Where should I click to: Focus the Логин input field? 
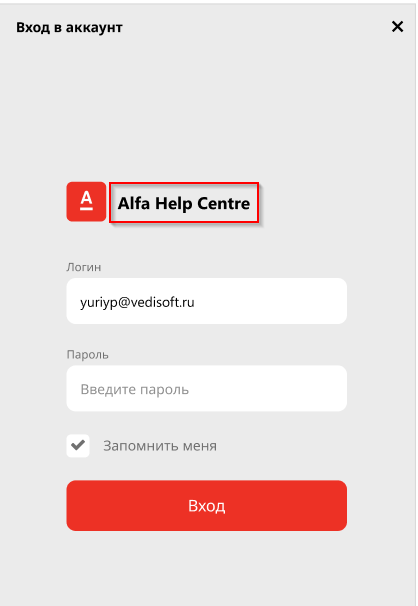pos(207,301)
